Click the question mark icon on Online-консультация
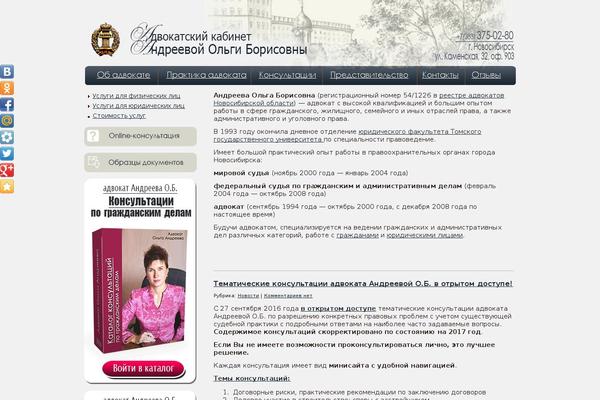The image size is (600, 400). pos(93,136)
